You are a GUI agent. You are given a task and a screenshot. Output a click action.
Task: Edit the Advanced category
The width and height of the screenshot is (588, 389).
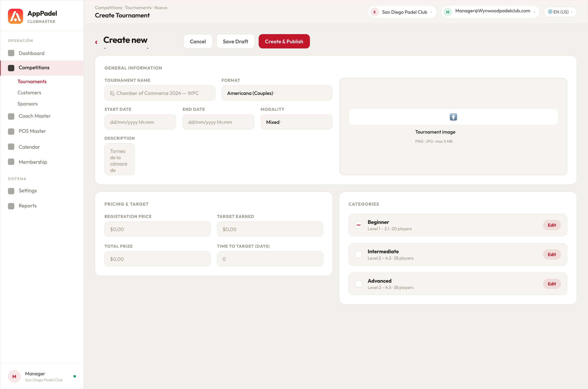pos(552,284)
